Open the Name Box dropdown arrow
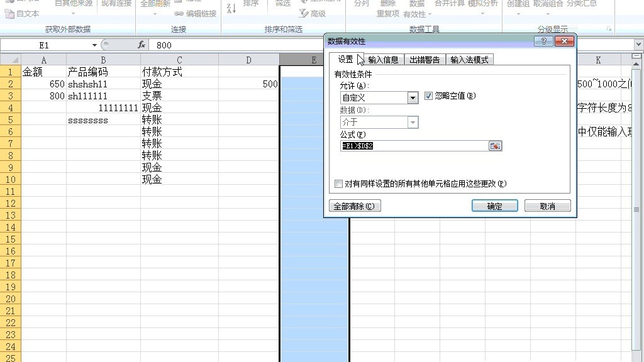The width and height of the screenshot is (644, 362). tap(94, 45)
